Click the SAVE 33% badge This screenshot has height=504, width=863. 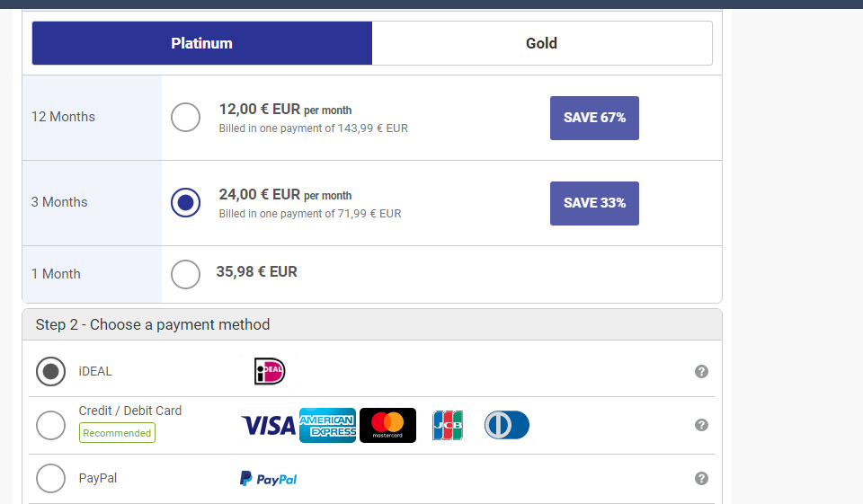(594, 203)
